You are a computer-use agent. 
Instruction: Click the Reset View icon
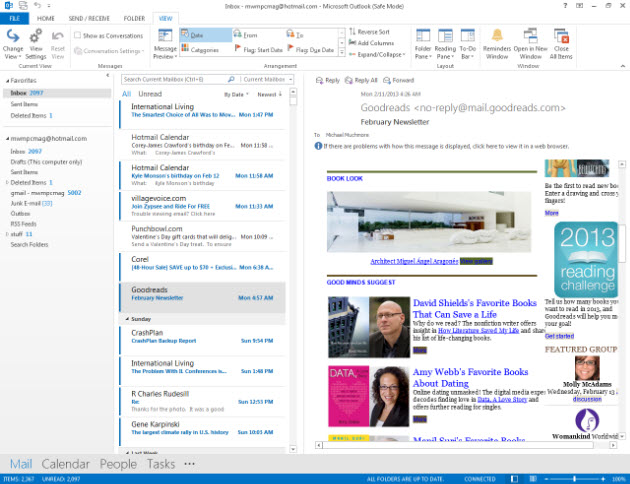(x=57, y=37)
